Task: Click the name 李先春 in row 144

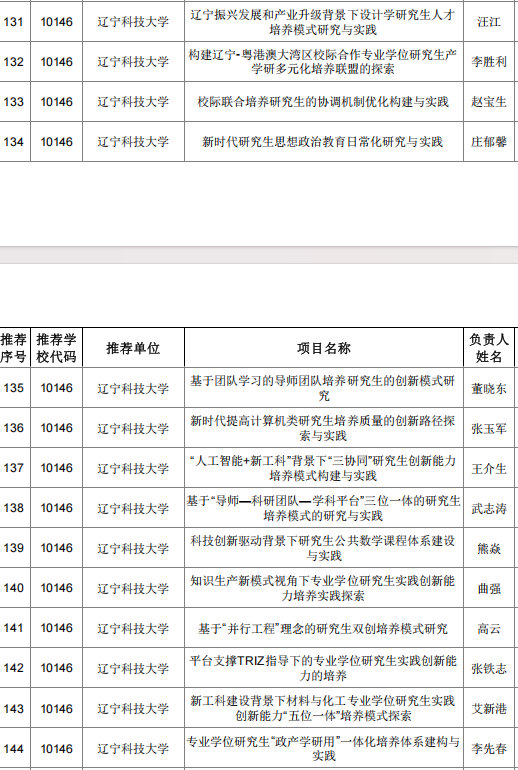Action: point(489,748)
